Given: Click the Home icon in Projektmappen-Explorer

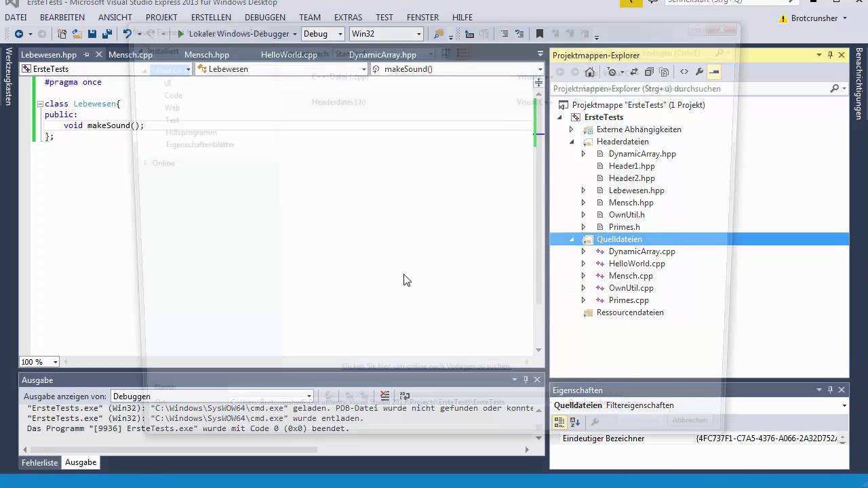Looking at the screenshot, I should [x=590, y=72].
